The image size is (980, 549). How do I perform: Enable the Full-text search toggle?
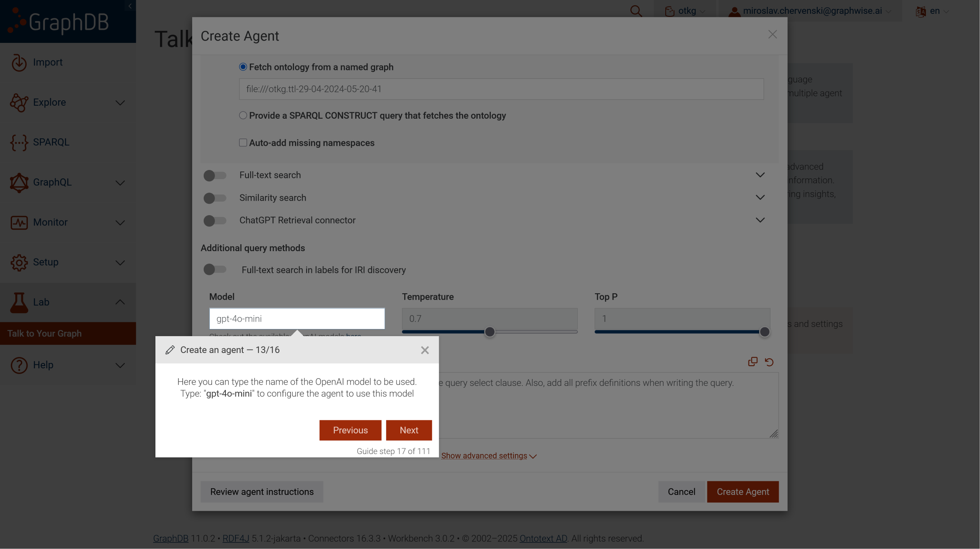pos(215,175)
